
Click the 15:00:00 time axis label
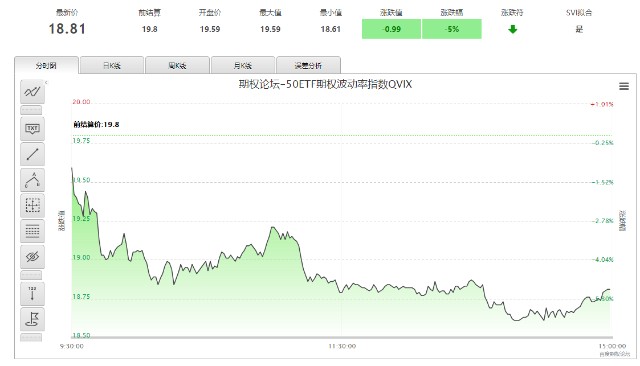[612, 346]
